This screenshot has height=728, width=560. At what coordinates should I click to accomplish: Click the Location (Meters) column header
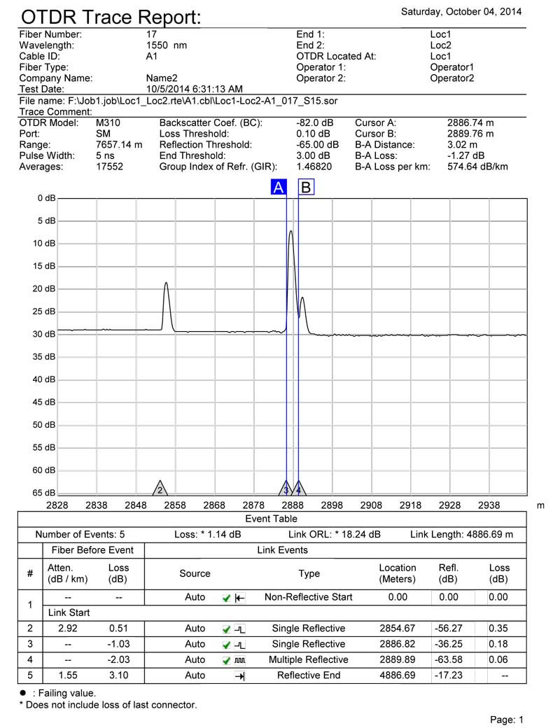(397, 573)
